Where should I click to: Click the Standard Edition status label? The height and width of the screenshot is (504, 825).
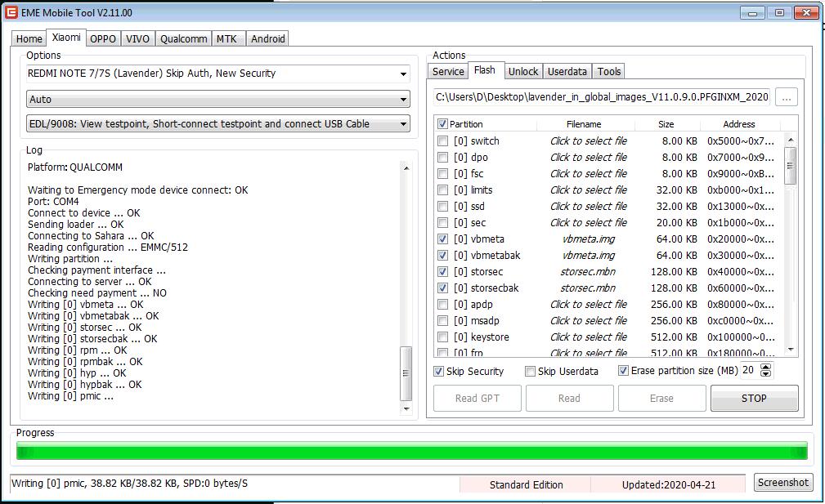pos(526,484)
